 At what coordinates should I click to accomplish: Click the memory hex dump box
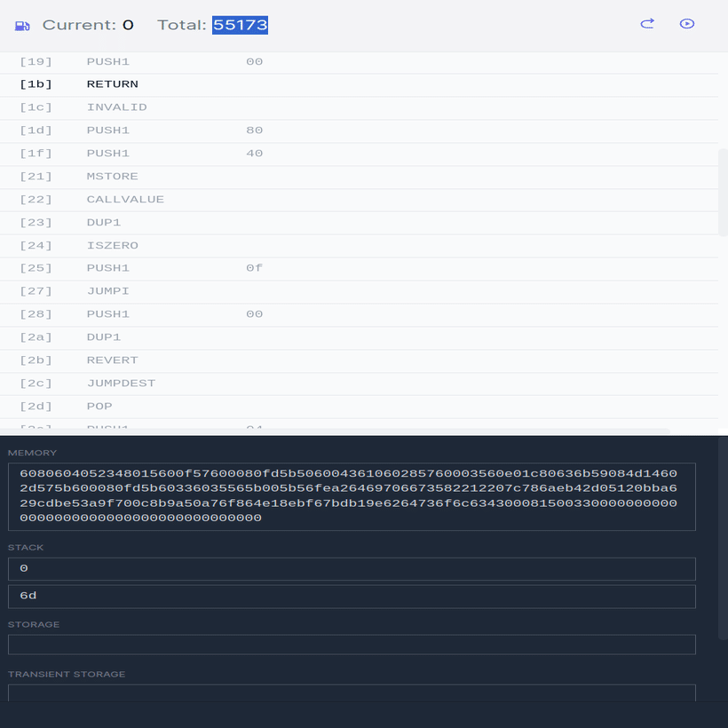pos(352,496)
